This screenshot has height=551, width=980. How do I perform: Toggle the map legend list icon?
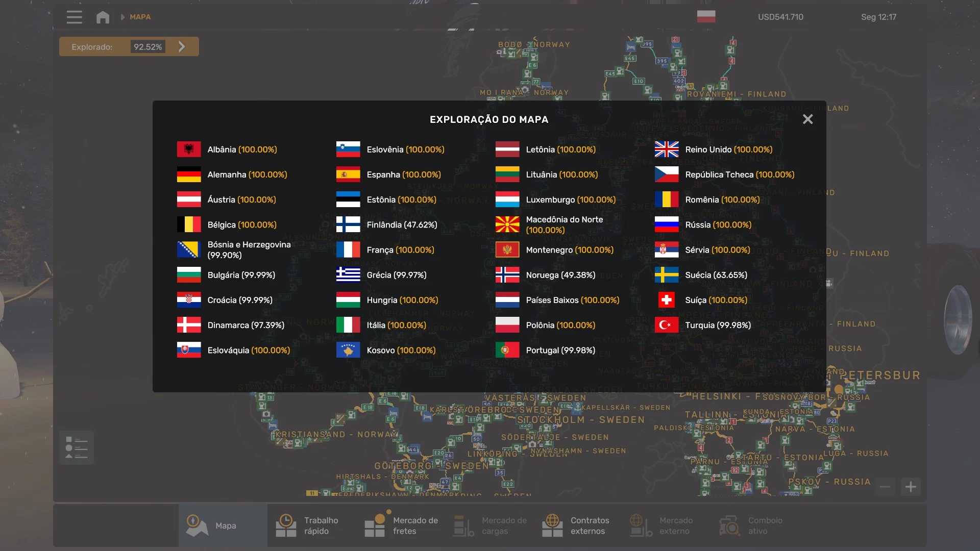[77, 447]
